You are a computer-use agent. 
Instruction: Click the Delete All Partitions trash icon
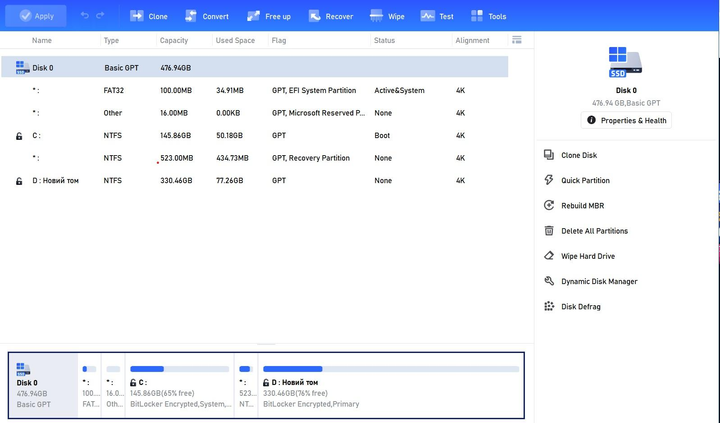click(x=549, y=231)
